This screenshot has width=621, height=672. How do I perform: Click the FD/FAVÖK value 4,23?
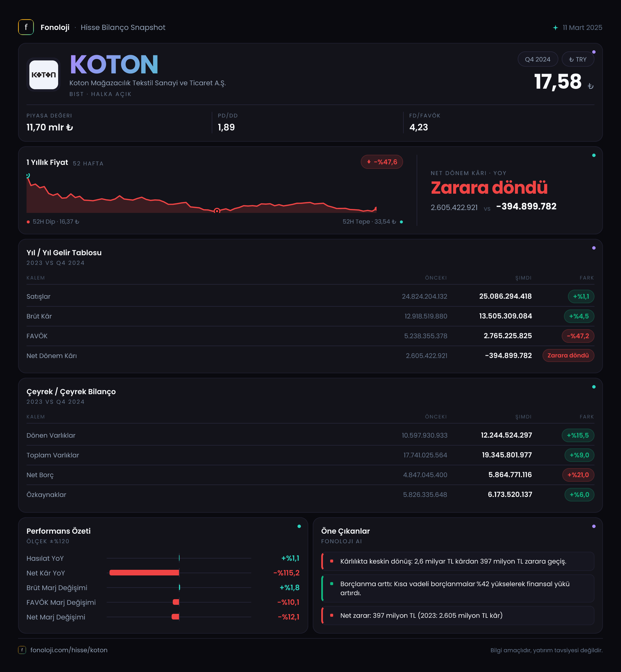coord(418,127)
